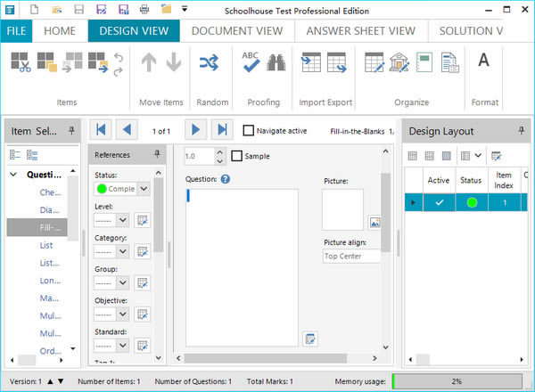Go to the next item arrow

pyautogui.click(x=194, y=130)
